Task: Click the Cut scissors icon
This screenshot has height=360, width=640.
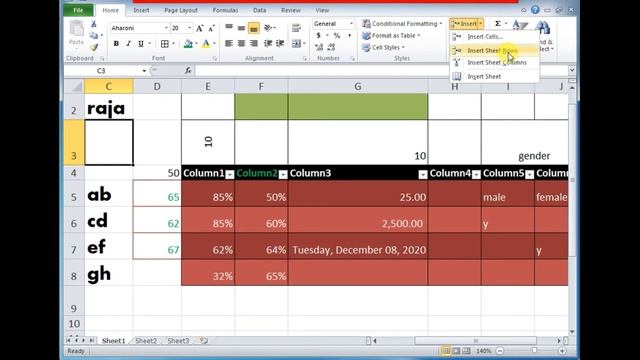Action: [x=94, y=24]
